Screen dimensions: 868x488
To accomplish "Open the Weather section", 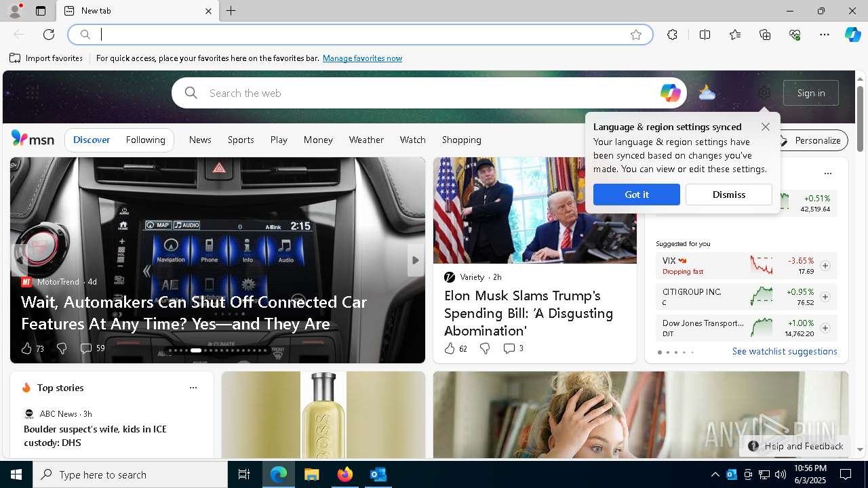I will [366, 140].
